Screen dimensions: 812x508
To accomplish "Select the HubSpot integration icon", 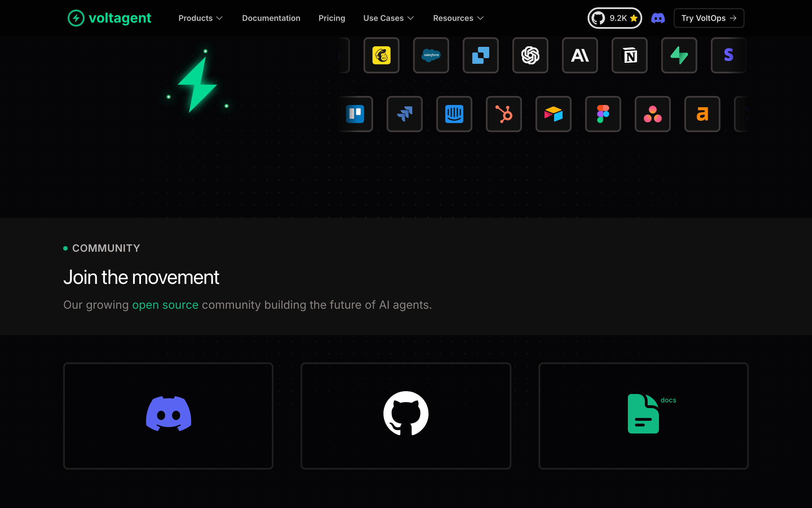I will point(504,114).
